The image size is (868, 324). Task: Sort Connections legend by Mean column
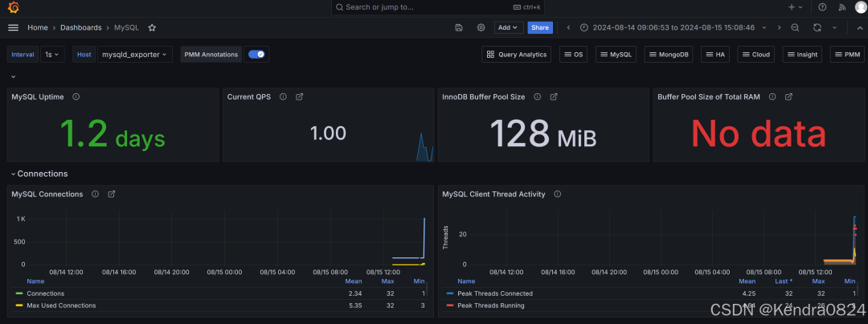pyautogui.click(x=353, y=281)
